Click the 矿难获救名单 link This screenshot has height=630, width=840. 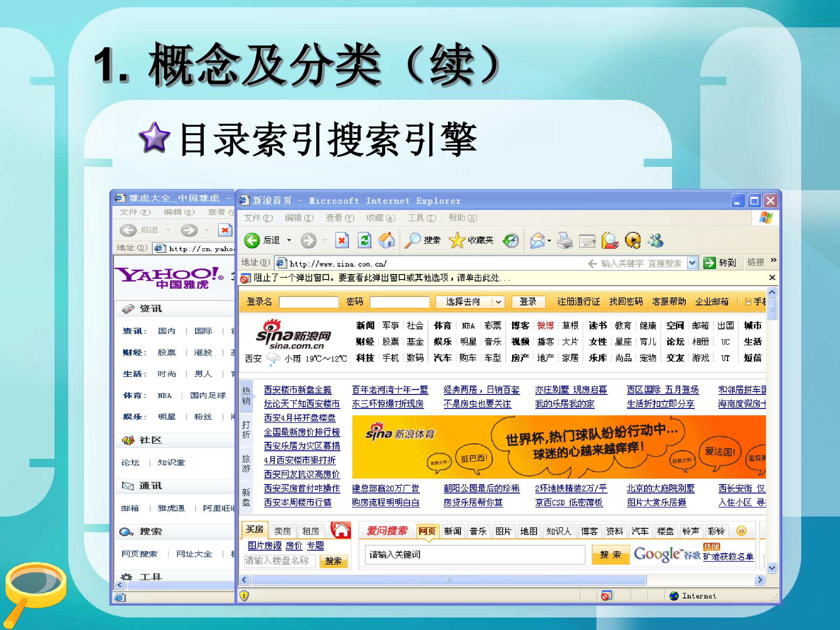[x=728, y=557]
